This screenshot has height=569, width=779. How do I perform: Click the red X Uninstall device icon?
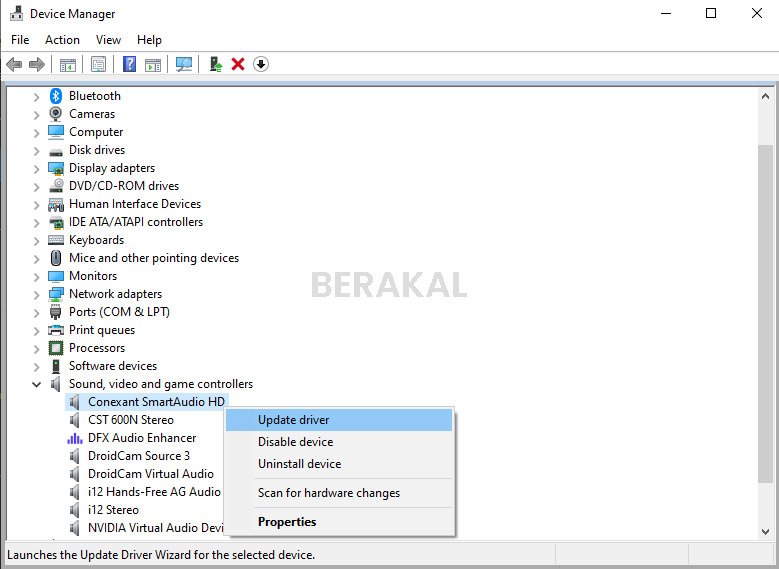click(238, 64)
